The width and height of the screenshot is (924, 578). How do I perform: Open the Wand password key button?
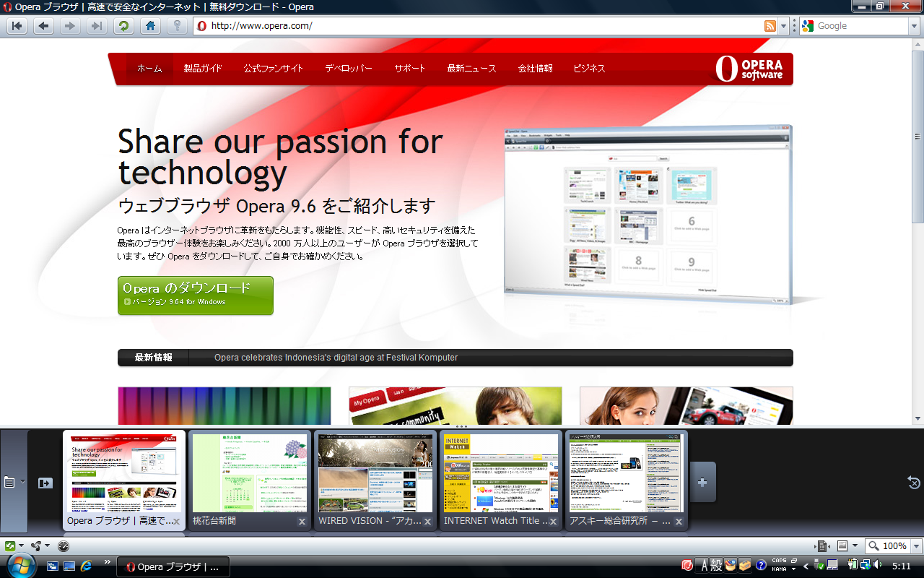[177, 26]
